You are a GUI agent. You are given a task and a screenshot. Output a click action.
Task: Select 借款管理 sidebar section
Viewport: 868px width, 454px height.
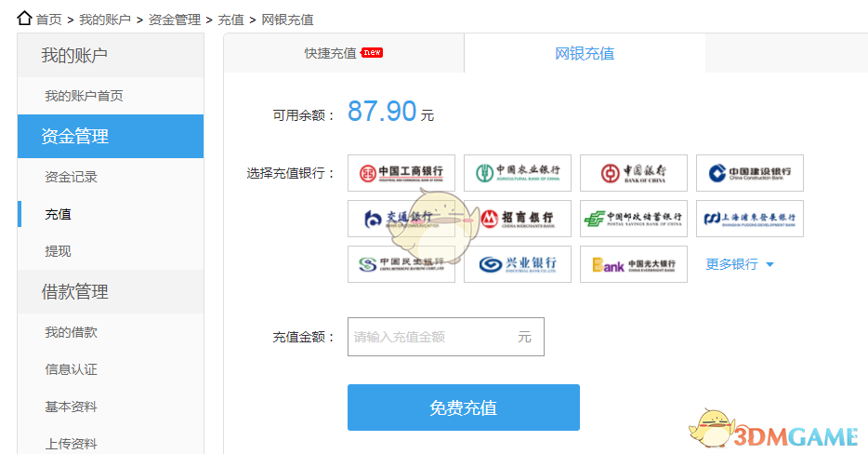click(111, 291)
